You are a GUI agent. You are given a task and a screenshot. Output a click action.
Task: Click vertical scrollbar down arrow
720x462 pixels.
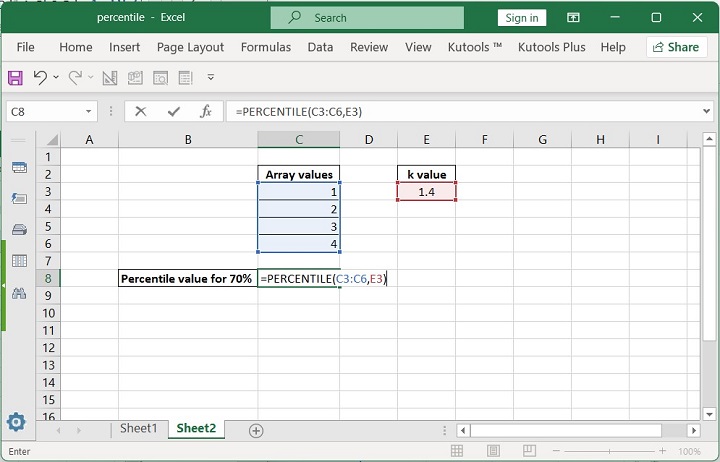click(709, 414)
